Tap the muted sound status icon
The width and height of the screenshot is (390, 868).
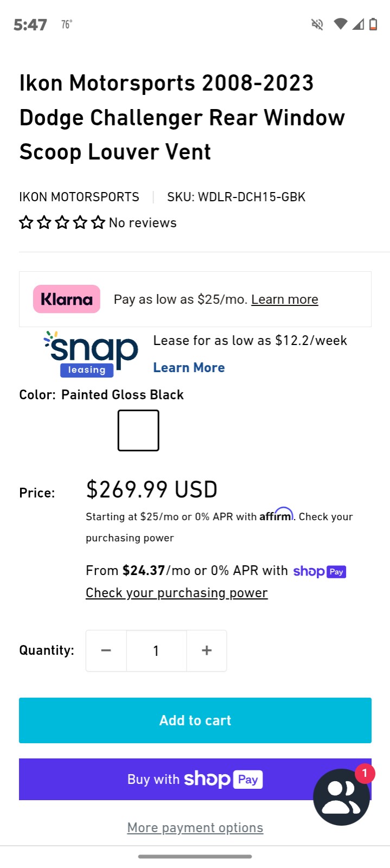pos(317,24)
